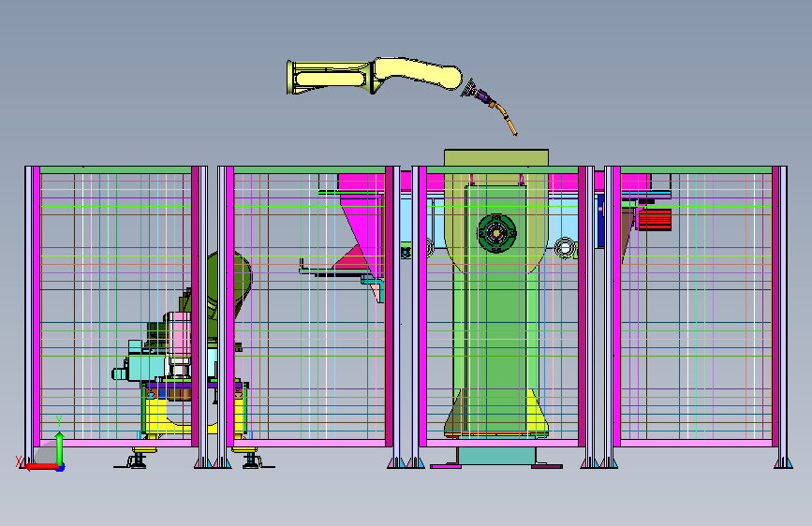Select the yellow robot arm above the fence
The image size is (812, 526).
[x=374, y=76]
